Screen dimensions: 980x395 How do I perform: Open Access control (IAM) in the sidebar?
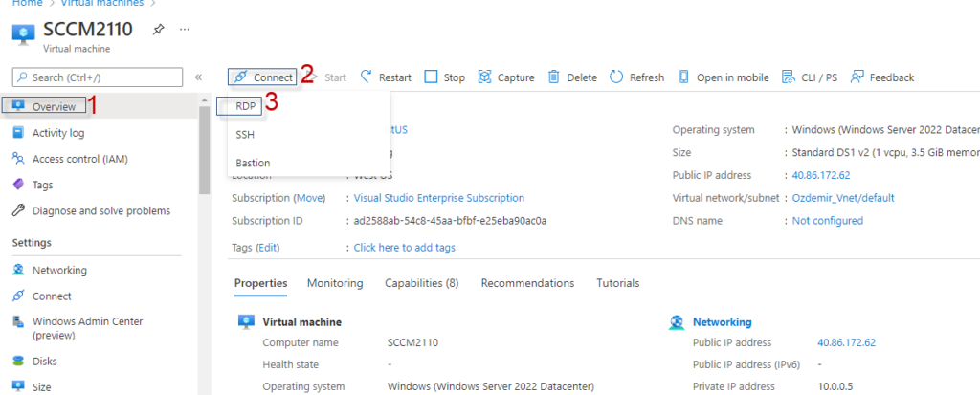pyautogui.click(x=80, y=159)
